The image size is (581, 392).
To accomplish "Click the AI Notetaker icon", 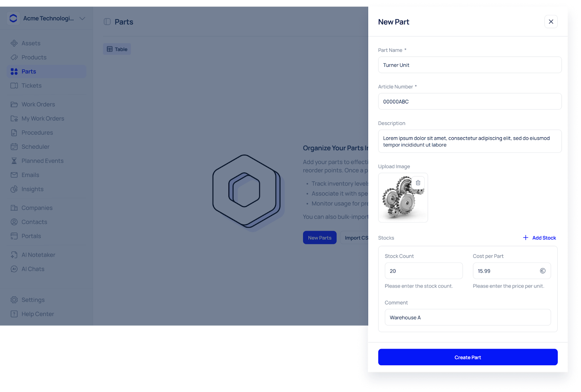I will (x=14, y=255).
